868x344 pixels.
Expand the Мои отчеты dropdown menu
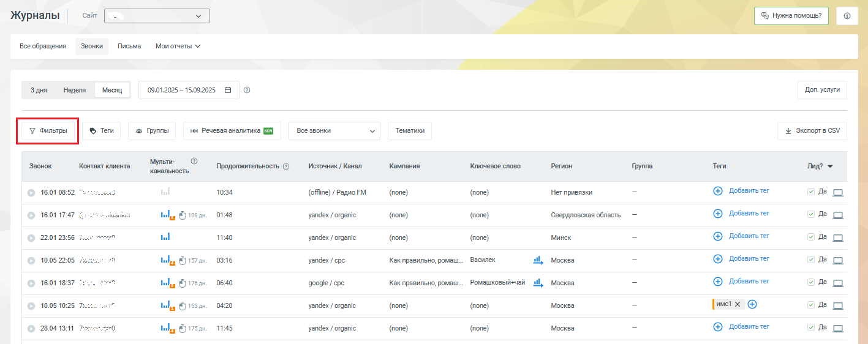[x=178, y=47]
